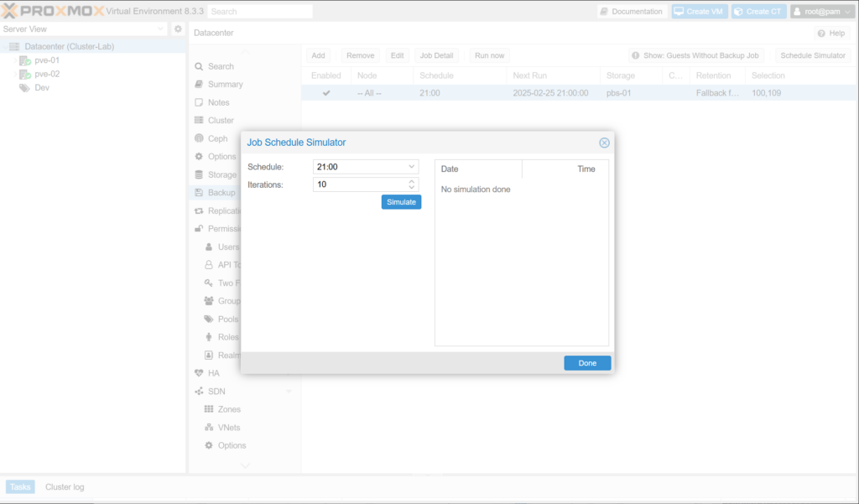Select the pve-02 node icon
This screenshot has width=859, height=504.
[x=25, y=74]
